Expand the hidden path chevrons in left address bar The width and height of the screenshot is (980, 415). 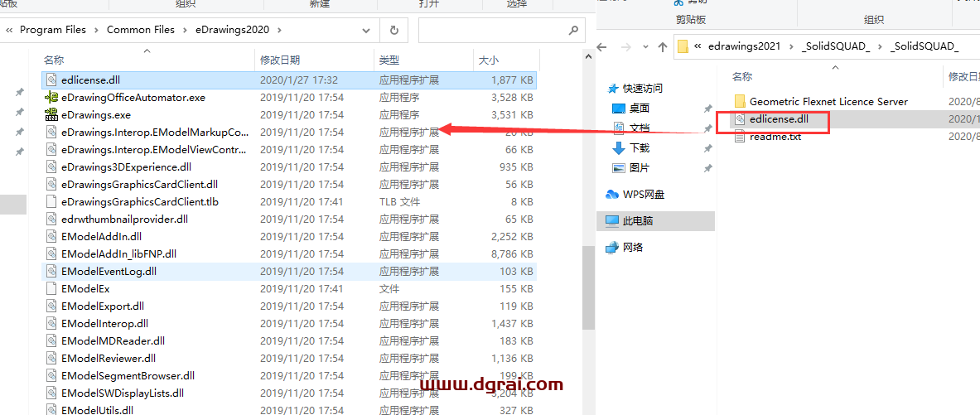tap(9, 29)
